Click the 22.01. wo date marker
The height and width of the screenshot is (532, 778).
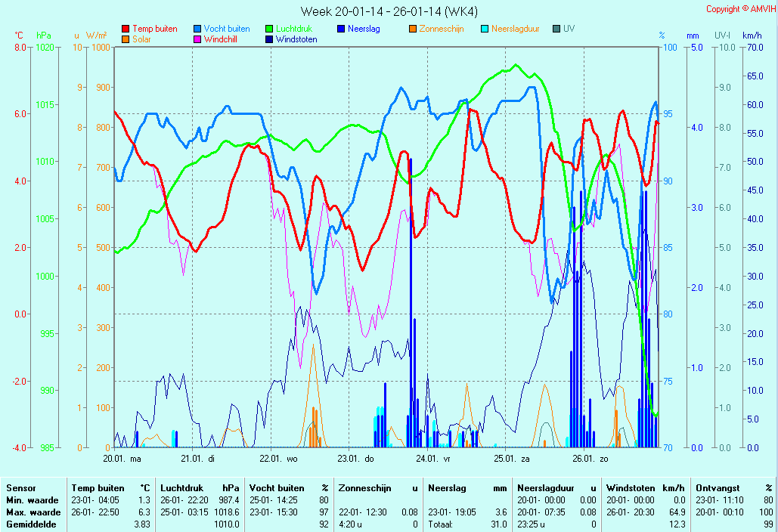(278, 458)
